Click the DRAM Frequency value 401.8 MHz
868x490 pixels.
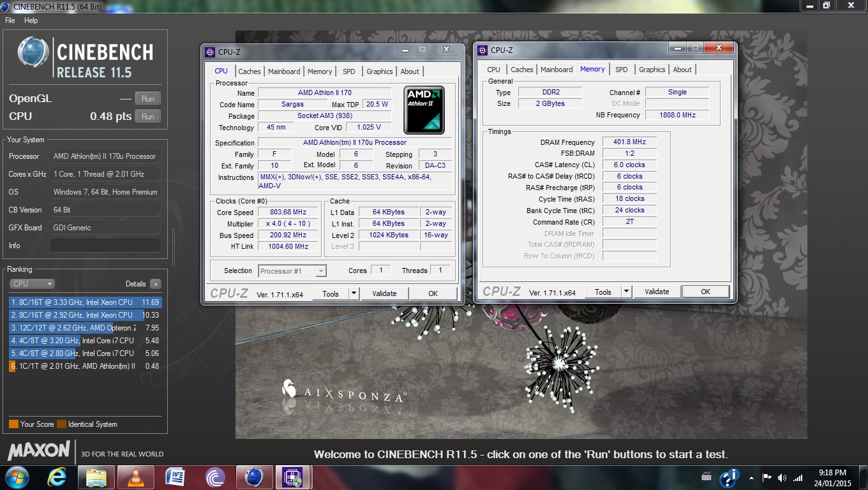[x=629, y=142]
